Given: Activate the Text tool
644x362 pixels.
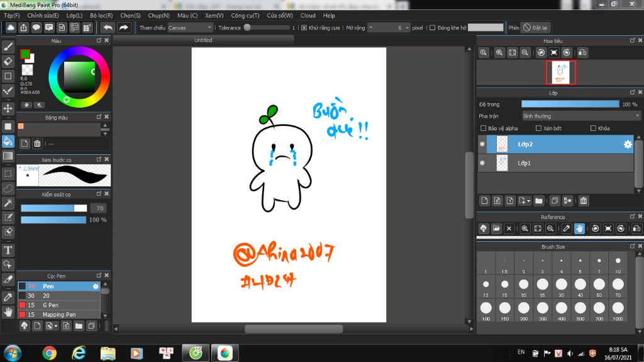Looking at the screenshot, I should coord(8,250).
